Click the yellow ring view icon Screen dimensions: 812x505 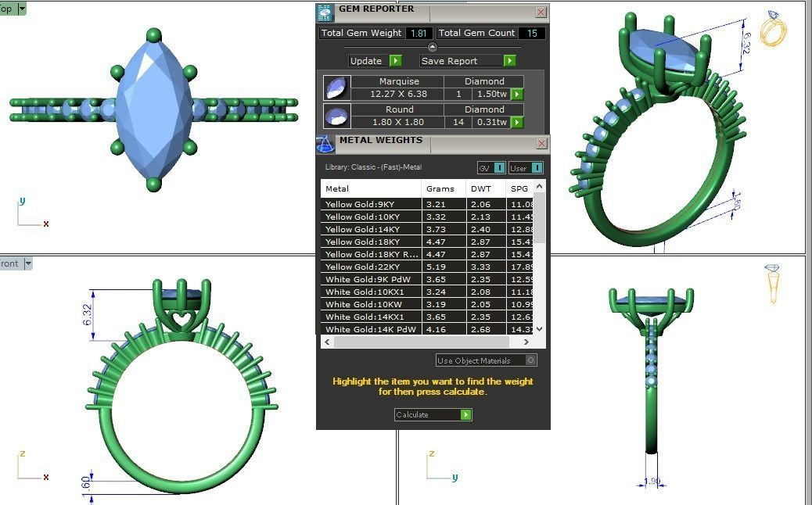773,28
